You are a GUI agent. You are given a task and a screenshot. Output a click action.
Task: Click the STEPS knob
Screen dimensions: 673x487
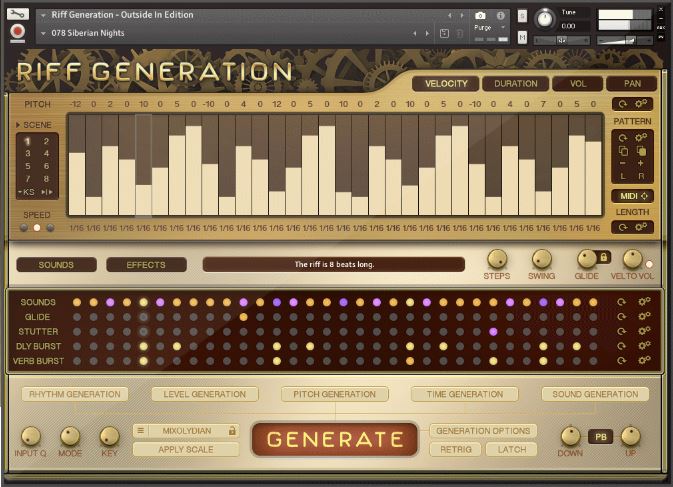(497, 259)
